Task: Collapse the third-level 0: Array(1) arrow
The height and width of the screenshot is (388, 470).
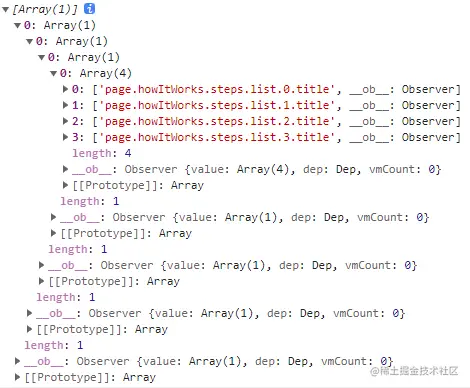Action: click(42, 57)
